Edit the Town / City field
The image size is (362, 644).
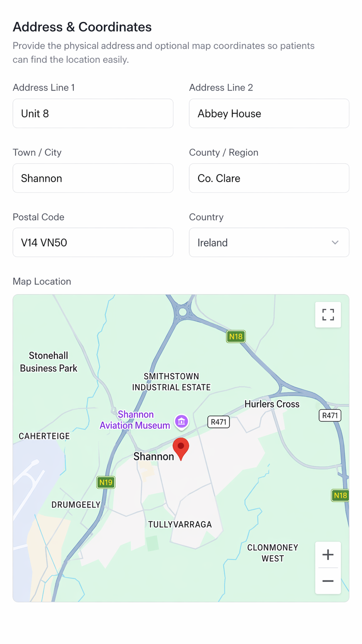click(x=93, y=178)
